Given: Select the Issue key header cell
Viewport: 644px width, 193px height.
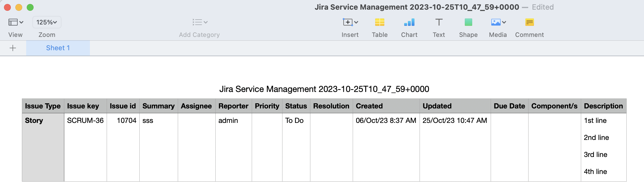Looking at the screenshot, I should [x=85, y=106].
